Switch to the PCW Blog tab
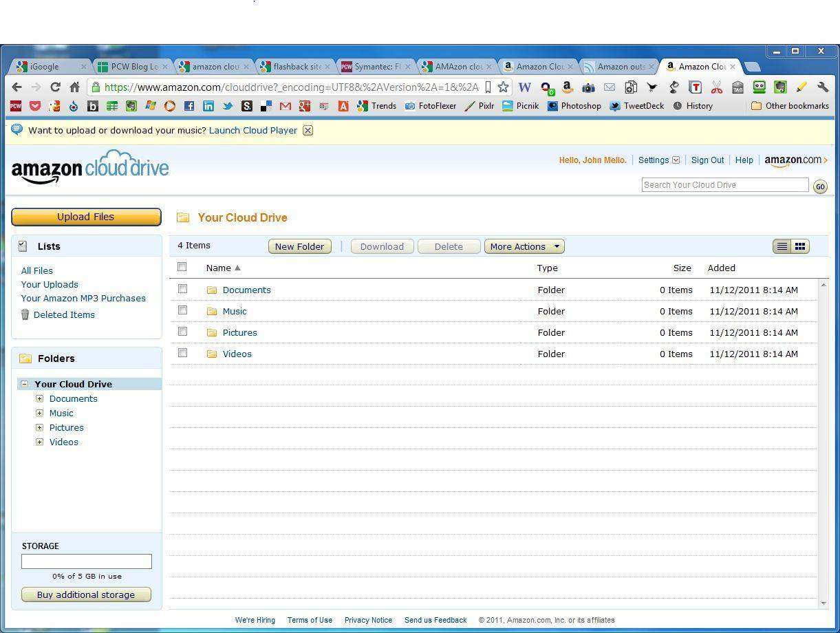Screen dimensions: 840x633 point(133,67)
